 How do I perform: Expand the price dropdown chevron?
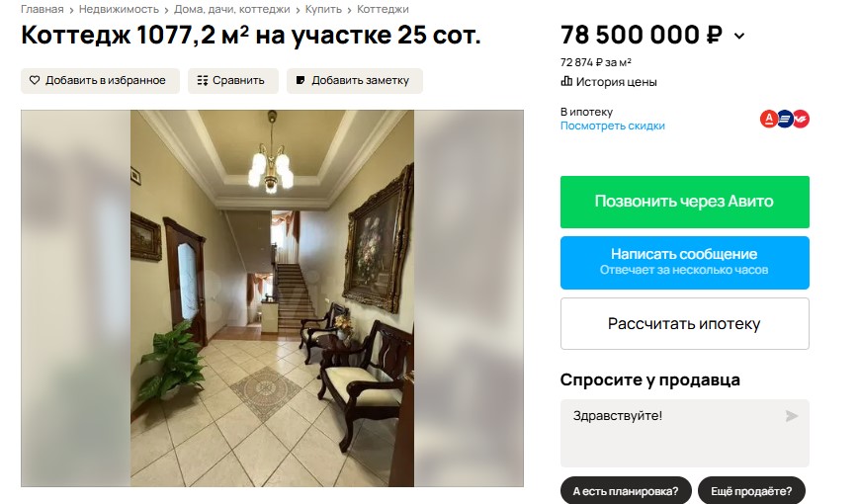739,37
